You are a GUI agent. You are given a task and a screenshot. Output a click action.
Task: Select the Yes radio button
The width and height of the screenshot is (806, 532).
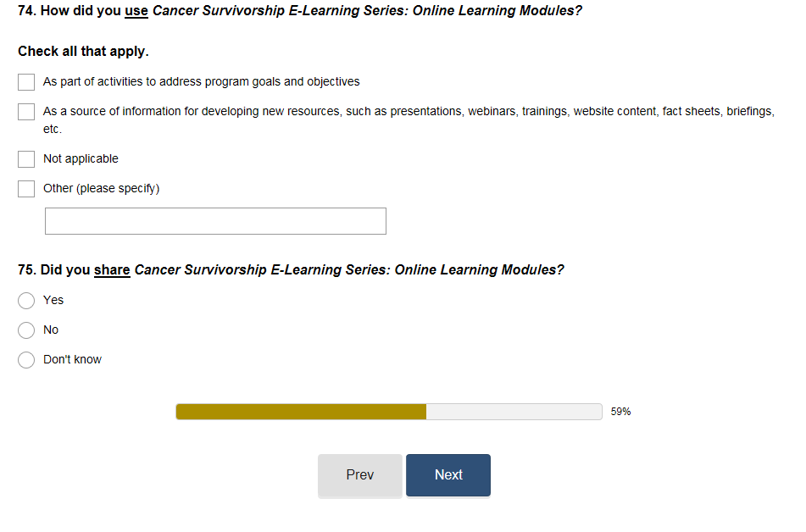[x=26, y=301]
